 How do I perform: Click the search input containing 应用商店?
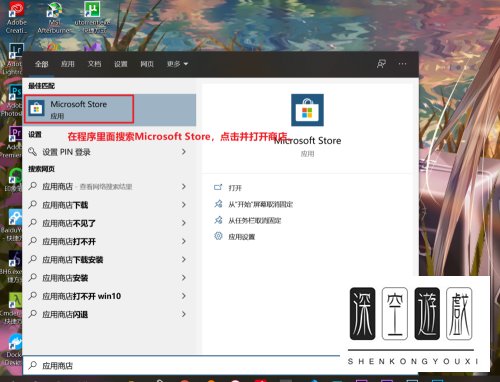pos(182,365)
